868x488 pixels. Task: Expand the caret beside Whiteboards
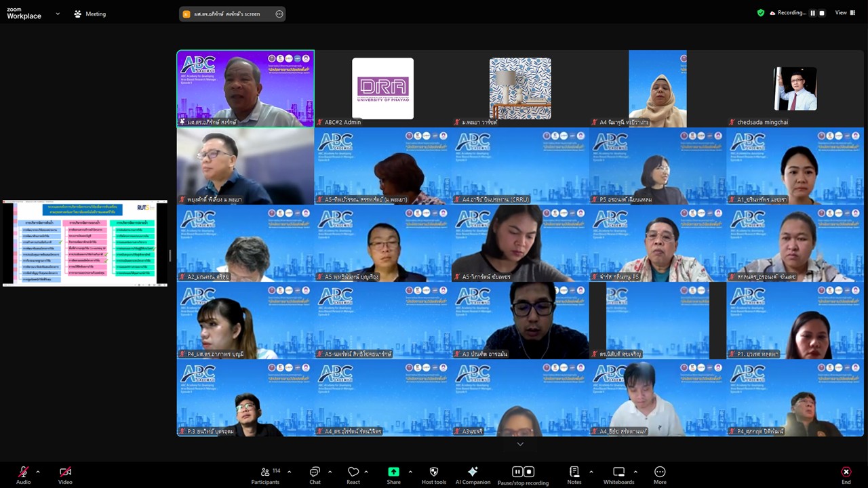(x=635, y=472)
